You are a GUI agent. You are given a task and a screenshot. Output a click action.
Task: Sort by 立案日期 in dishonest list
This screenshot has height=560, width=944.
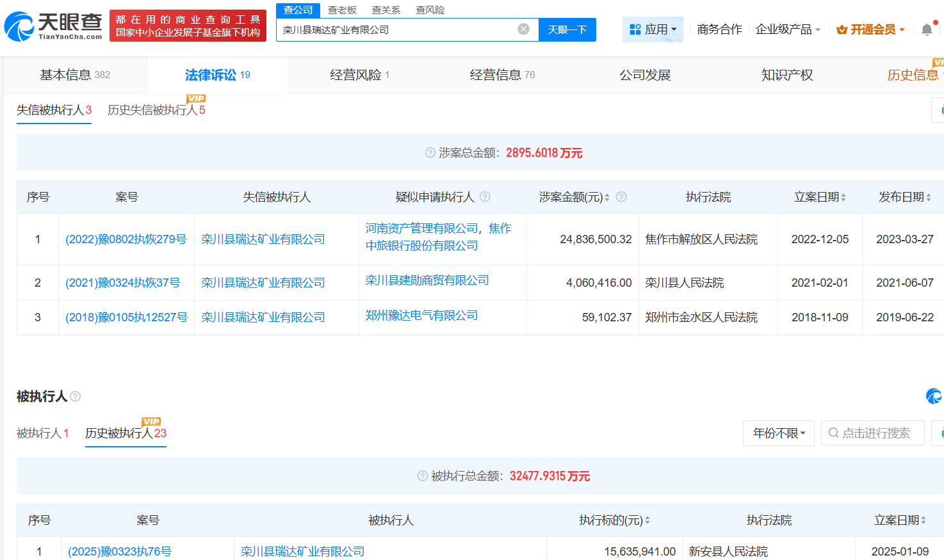coord(843,198)
